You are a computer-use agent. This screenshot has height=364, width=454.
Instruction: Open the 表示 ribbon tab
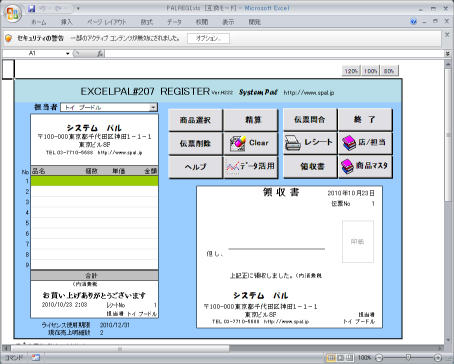(x=228, y=22)
